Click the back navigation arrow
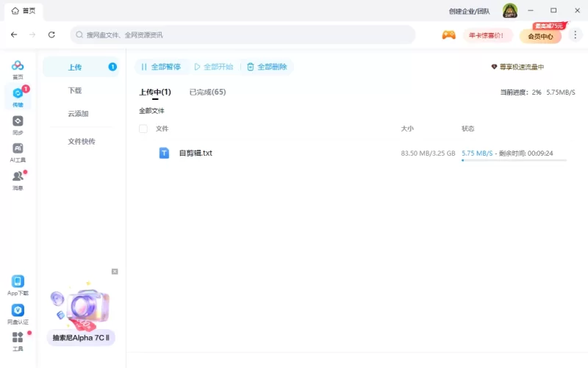588x368 pixels. point(14,35)
